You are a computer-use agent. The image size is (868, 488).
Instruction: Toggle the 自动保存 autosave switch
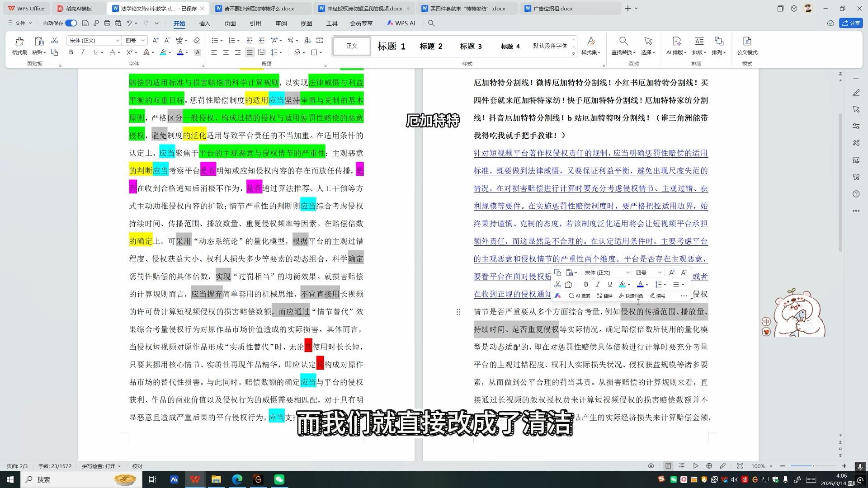[x=71, y=23]
